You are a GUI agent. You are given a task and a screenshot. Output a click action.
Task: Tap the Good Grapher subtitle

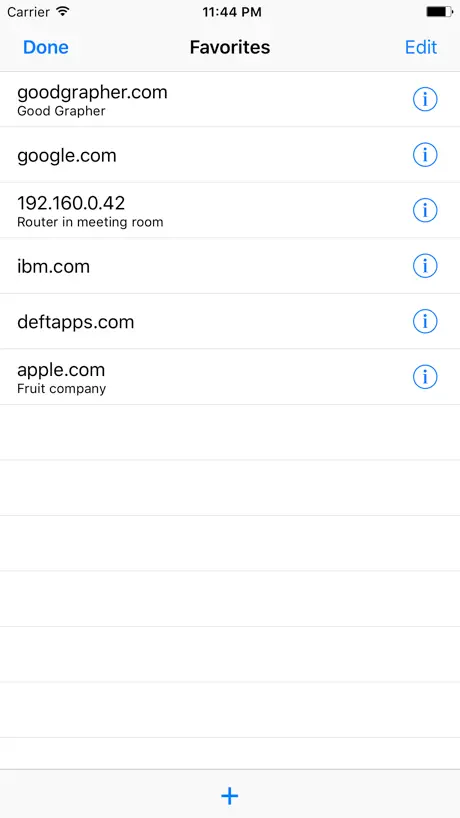[61, 111]
